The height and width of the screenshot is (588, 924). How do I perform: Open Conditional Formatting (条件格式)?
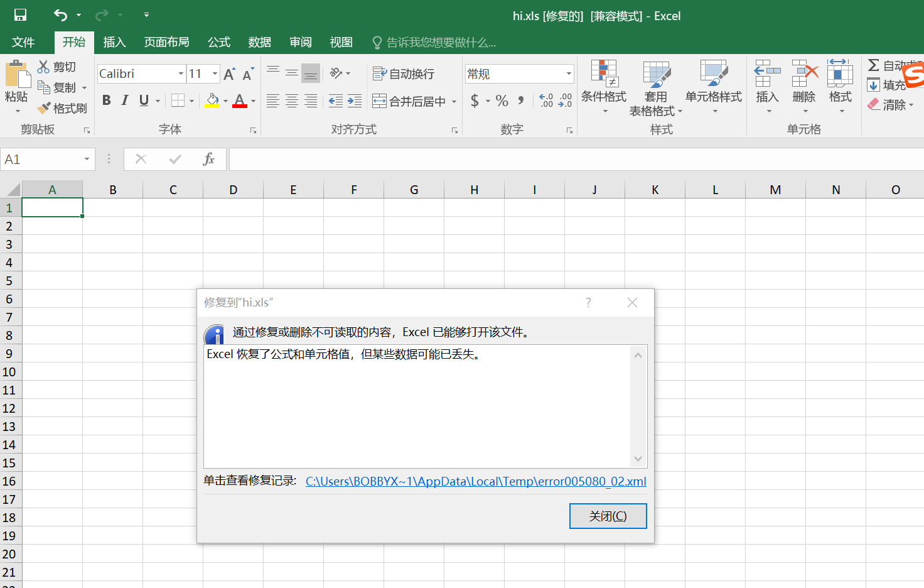pos(604,87)
